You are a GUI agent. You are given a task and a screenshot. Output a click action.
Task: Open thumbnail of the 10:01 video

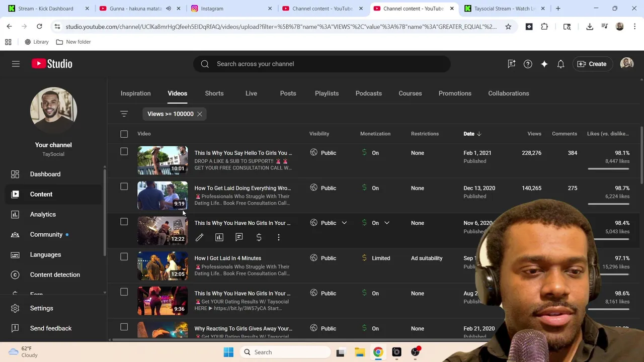tap(163, 160)
